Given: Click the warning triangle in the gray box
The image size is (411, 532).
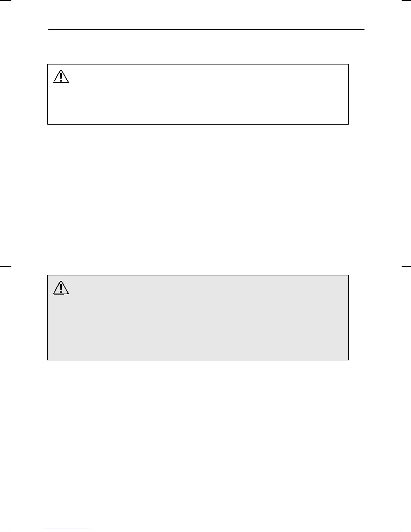Looking at the screenshot, I should (61, 288).
